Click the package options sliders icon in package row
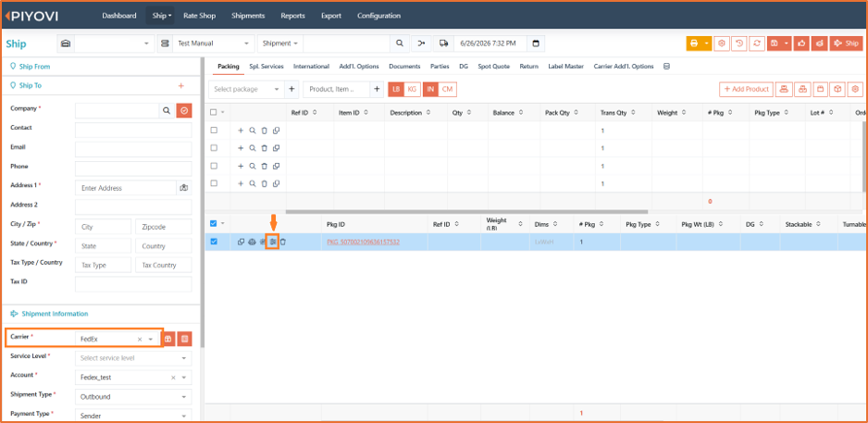The width and height of the screenshot is (868, 423). (272, 242)
